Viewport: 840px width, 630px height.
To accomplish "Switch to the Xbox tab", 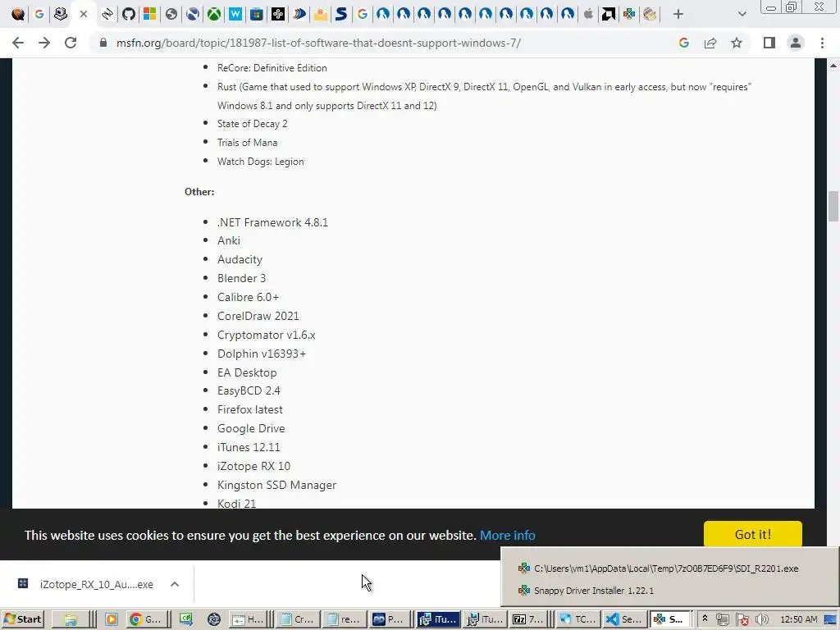I will [x=214, y=14].
